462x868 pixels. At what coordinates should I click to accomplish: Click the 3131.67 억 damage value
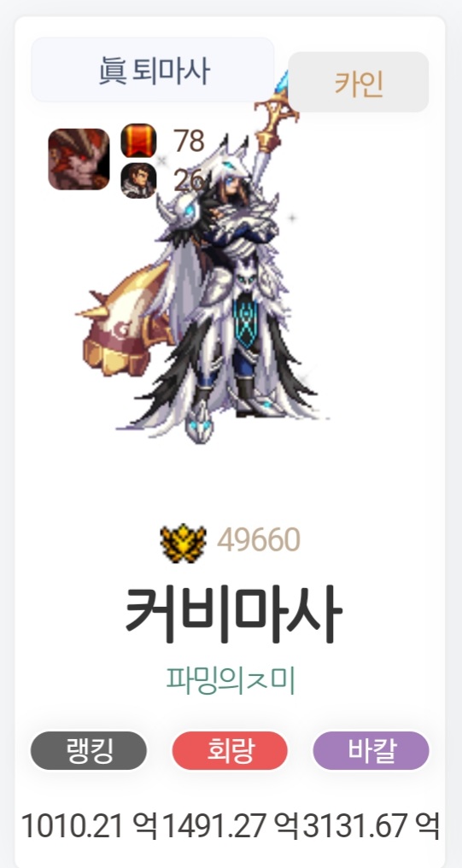point(371,826)
